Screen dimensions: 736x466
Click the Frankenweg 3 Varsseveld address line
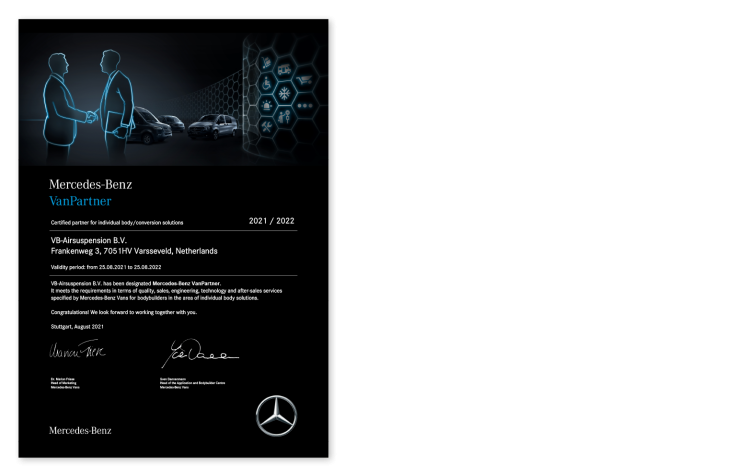click(x=134, y=251)
